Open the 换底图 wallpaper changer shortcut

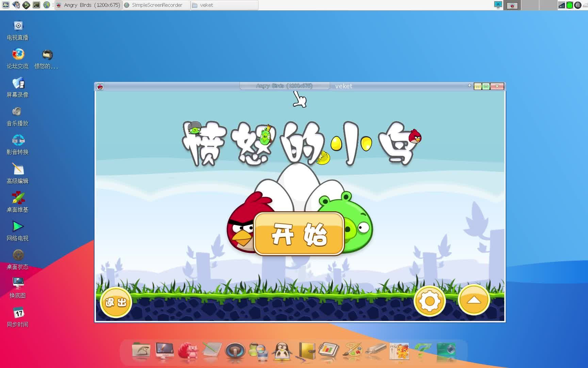point(18,288)
